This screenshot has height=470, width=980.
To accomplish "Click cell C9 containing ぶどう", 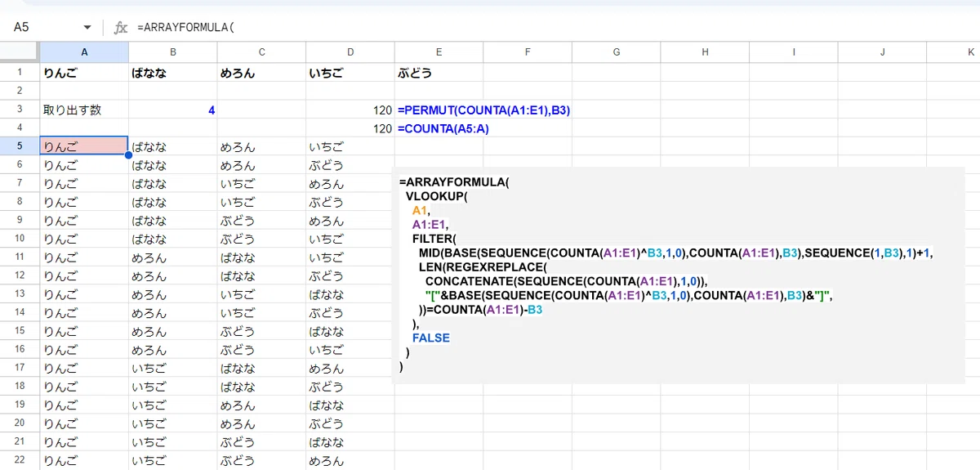I will point(261,221).
